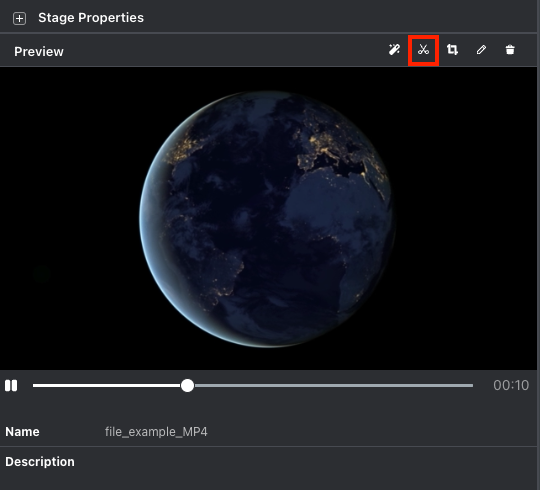Click the pencil edit icon

[x=481, y=50]
